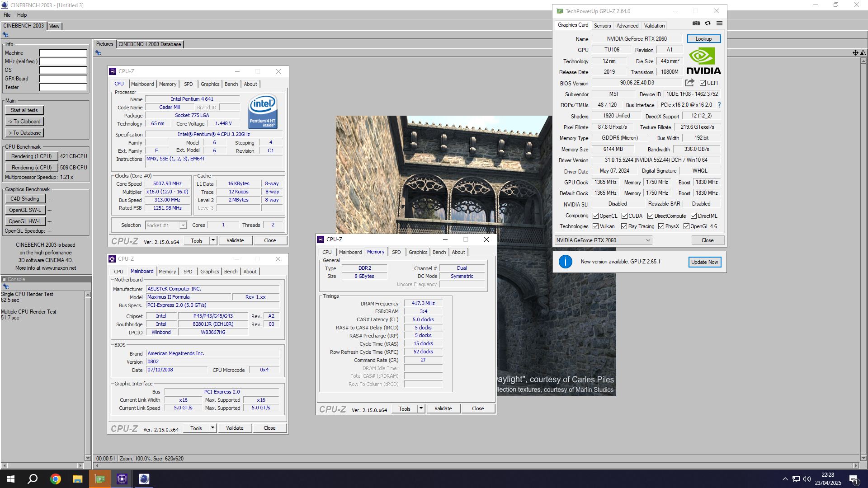Expand Tools dropdown arrow in Mainboard window

click(x=212, y=428)
